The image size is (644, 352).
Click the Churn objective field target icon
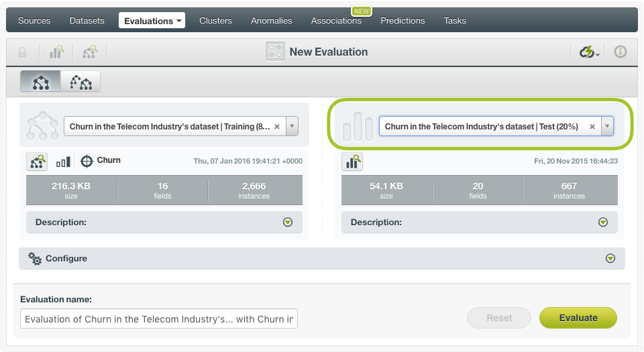87,161
